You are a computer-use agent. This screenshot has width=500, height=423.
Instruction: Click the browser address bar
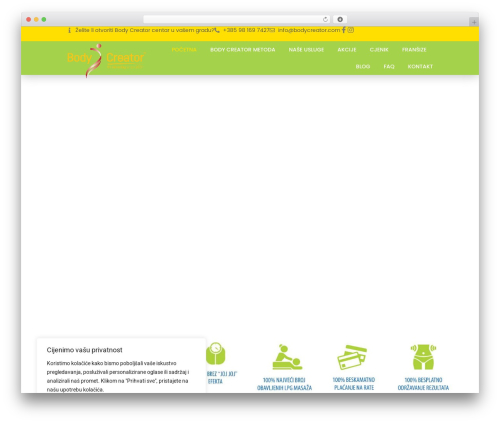[x=237, y=19]
